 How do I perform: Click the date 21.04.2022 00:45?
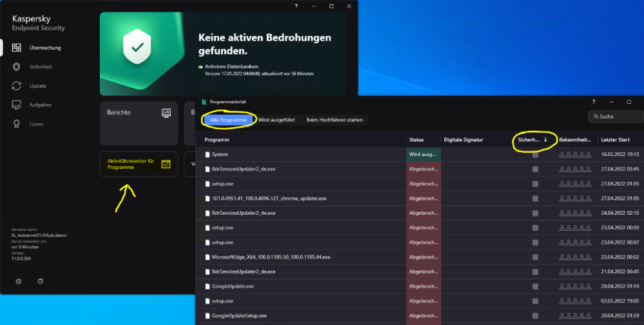tap(620, 271)
